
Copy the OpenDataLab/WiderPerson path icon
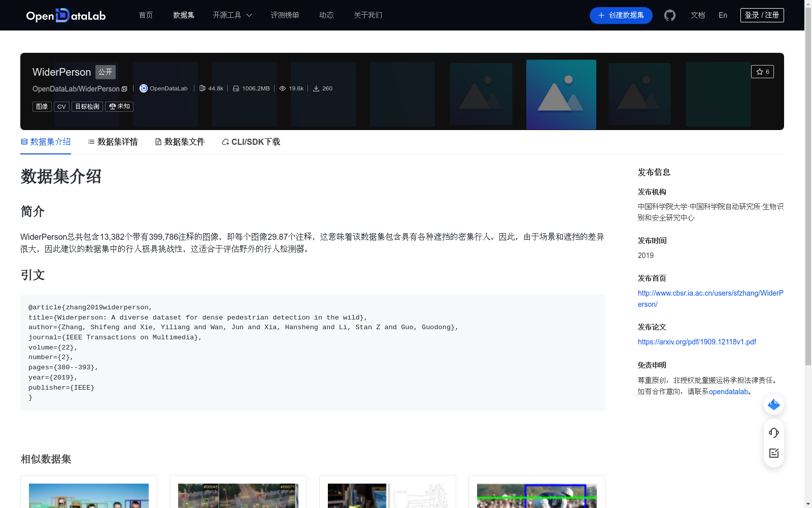point(124,89)
